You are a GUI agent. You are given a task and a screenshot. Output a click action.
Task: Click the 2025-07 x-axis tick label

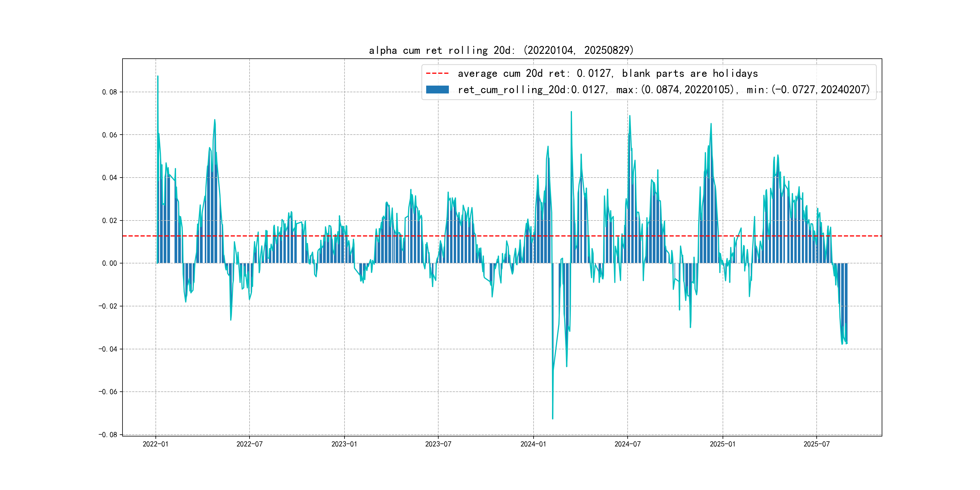pos(816,444)
